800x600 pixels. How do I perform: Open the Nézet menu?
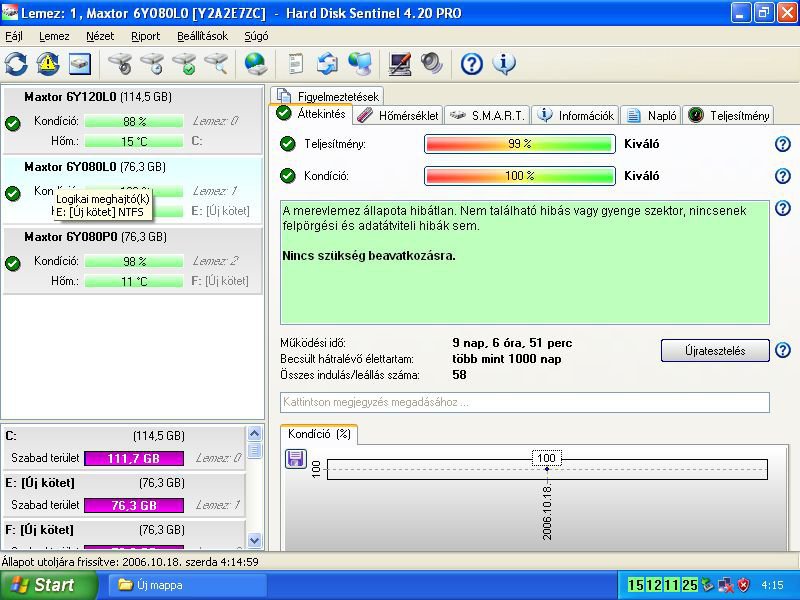[x=100, y=36]
